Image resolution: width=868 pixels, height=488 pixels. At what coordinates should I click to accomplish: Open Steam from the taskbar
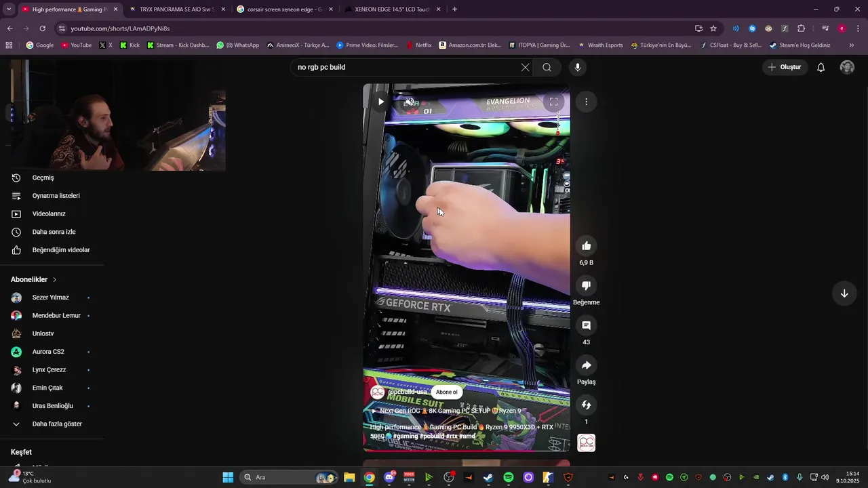(488, 477)
